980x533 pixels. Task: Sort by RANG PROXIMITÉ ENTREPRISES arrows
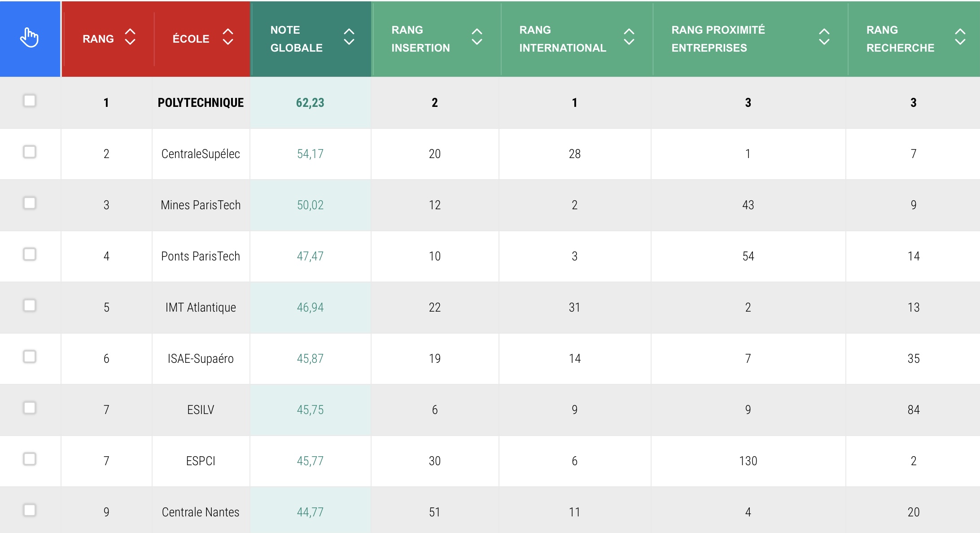824,37
